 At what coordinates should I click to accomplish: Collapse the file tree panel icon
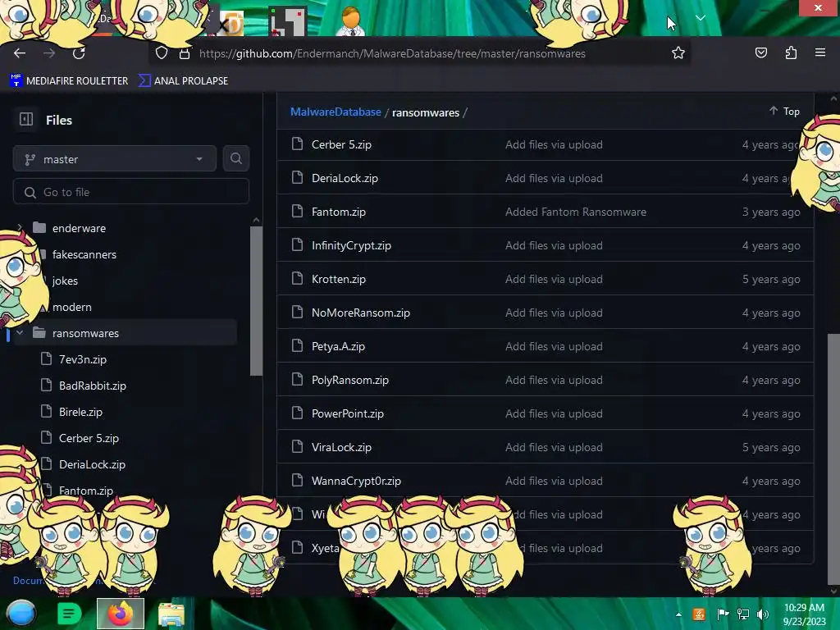tap(25, 120)
